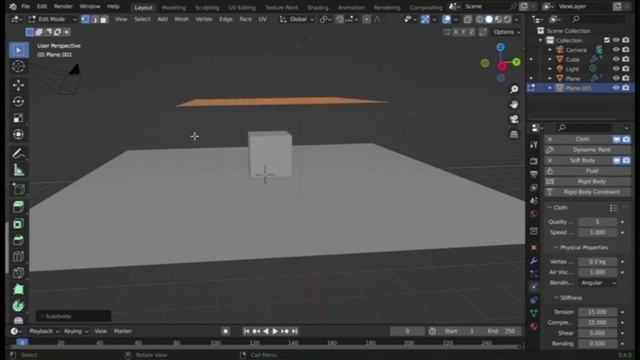Hide Plane.001 in outliner viewport
640x360 pixels.
[x=616, y=88]
